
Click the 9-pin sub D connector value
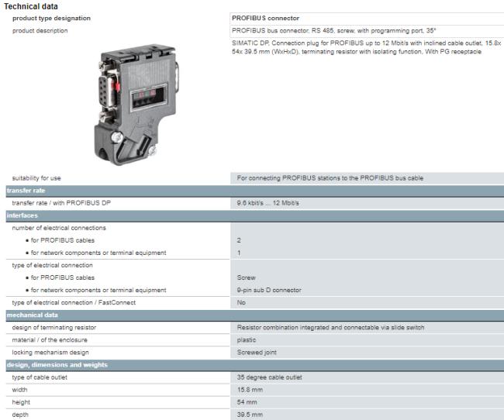click(269, 290)
